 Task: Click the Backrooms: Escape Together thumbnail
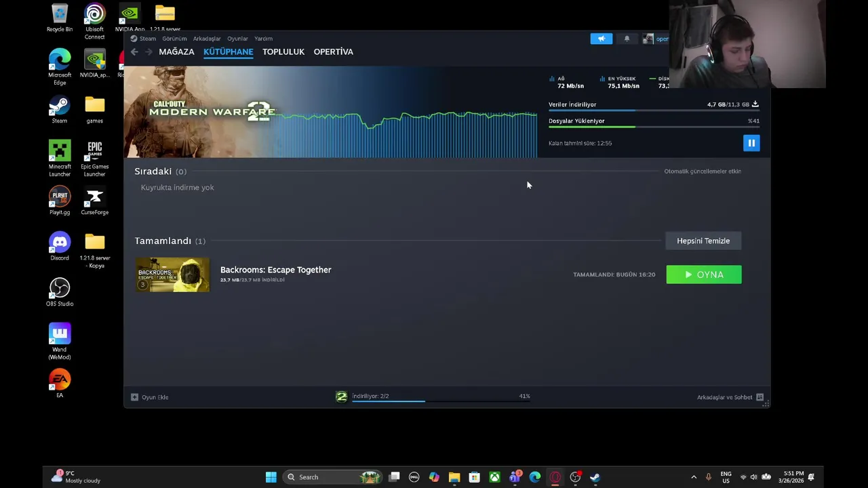point(172,274)
